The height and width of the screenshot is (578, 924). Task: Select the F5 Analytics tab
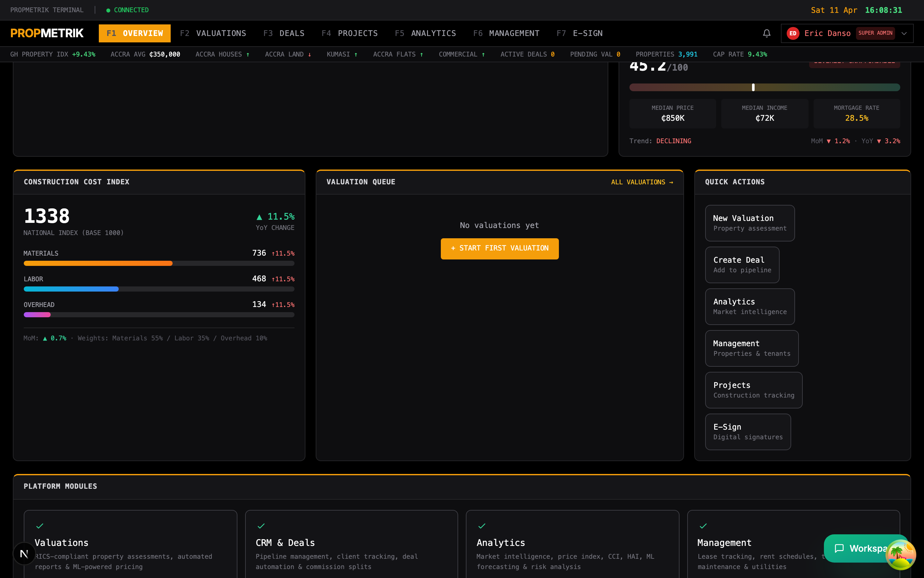pos(425,33)
